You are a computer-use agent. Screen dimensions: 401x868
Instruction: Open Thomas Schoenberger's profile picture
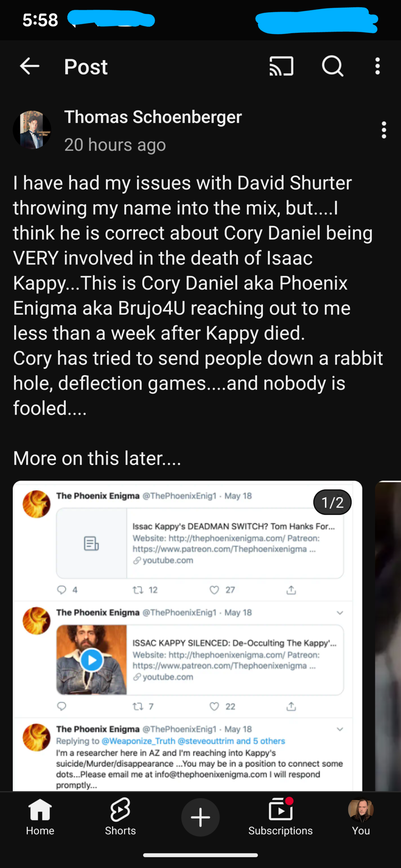click(x=32, y=130)
